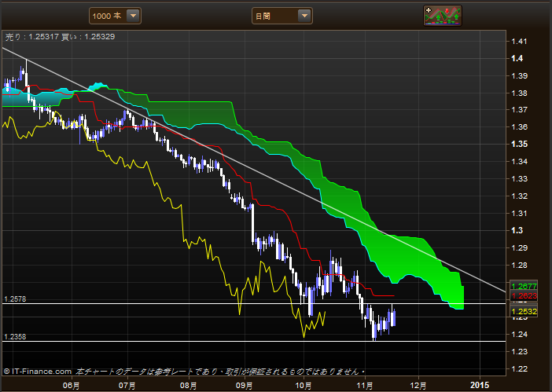Select the green 1.2677 price tag
The height and width of the screenshot is (392, 552).
point(524,286)
